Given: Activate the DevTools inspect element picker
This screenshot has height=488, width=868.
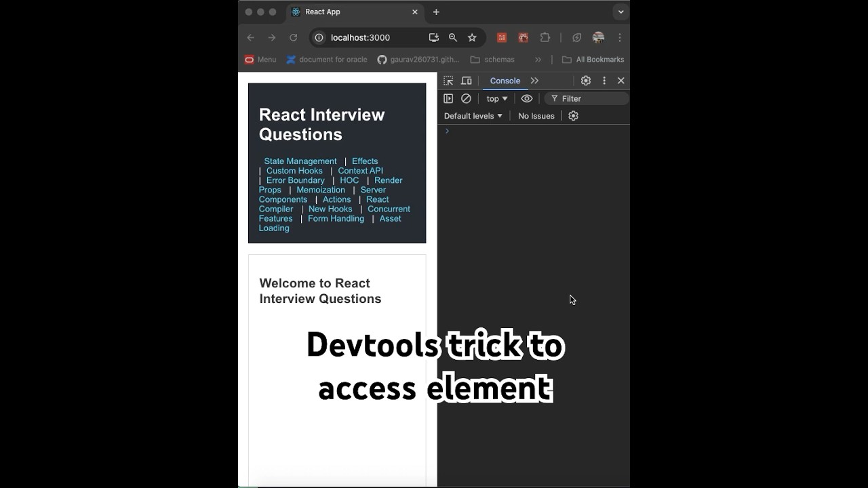Looking at the screenshot, I should (448, 81).
